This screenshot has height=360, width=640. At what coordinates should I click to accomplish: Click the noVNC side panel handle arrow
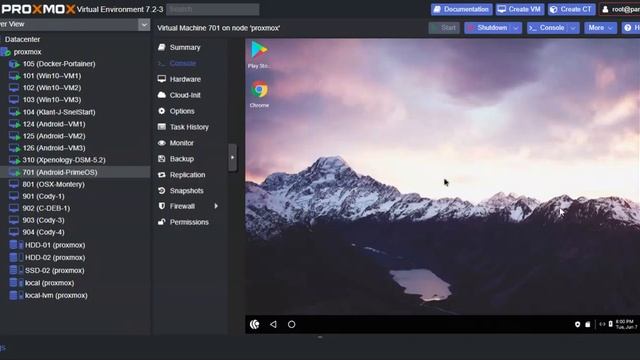[x=232, y=158]
